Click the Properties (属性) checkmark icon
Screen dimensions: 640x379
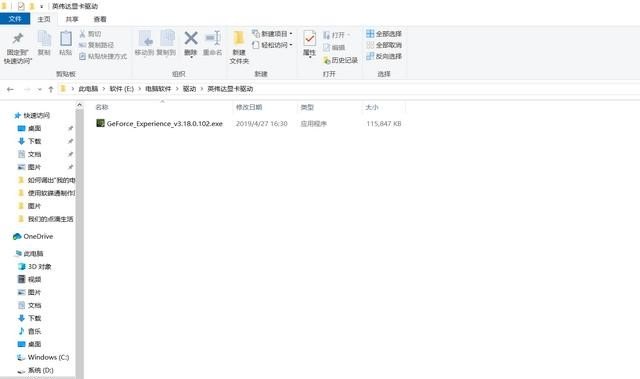[309, 38]
